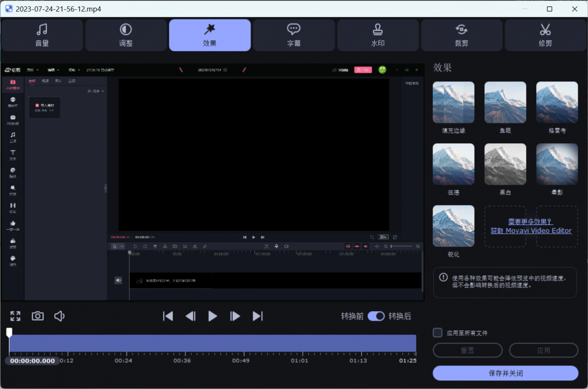588x389 pixels.
Task: Open the 裁剪 crop tab
Action: pyautogui.click(x=461, y=35)
